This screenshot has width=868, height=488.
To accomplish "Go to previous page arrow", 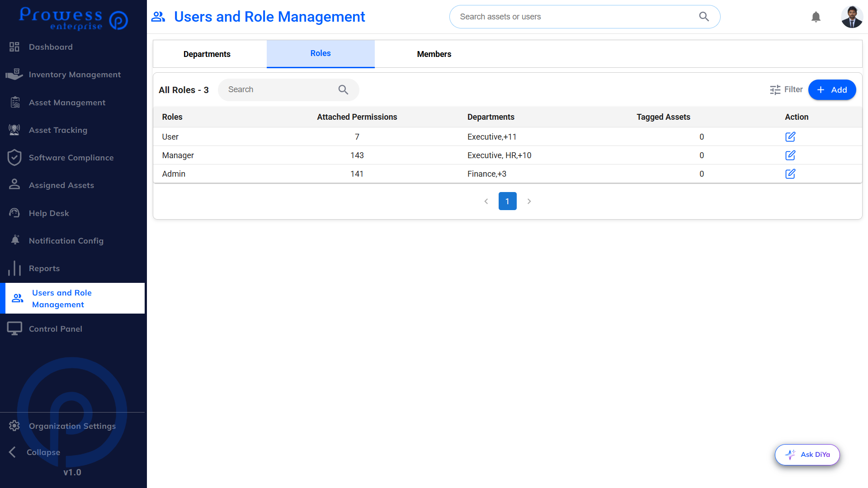I will click(486, 201).
